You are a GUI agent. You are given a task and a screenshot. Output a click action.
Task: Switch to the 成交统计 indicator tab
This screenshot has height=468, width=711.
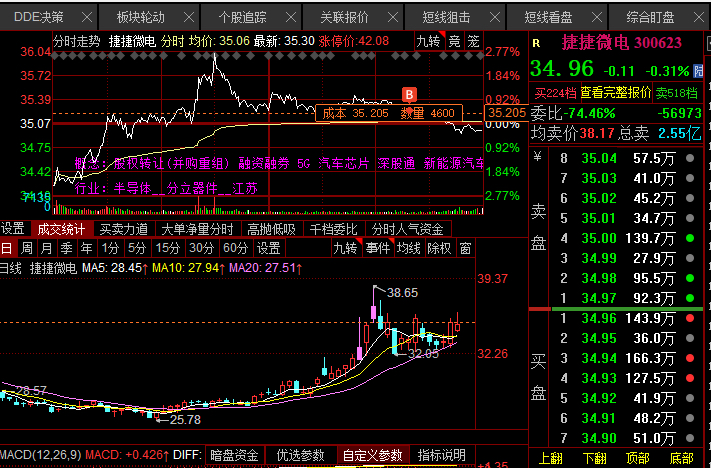tap(62, 229)
